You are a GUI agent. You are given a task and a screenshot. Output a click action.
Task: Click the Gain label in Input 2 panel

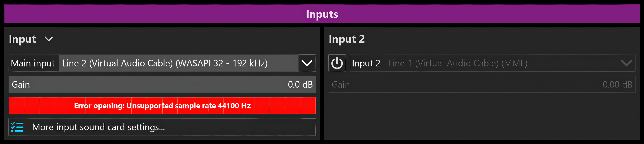[340, 85]
